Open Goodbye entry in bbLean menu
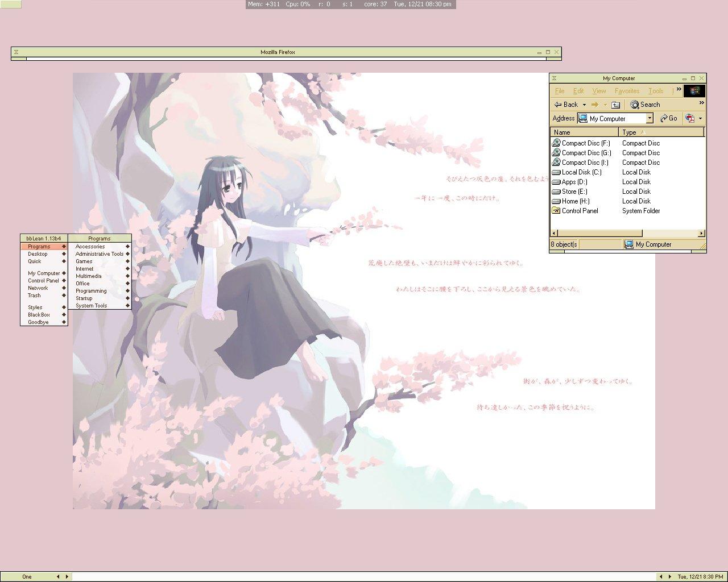 44,322
